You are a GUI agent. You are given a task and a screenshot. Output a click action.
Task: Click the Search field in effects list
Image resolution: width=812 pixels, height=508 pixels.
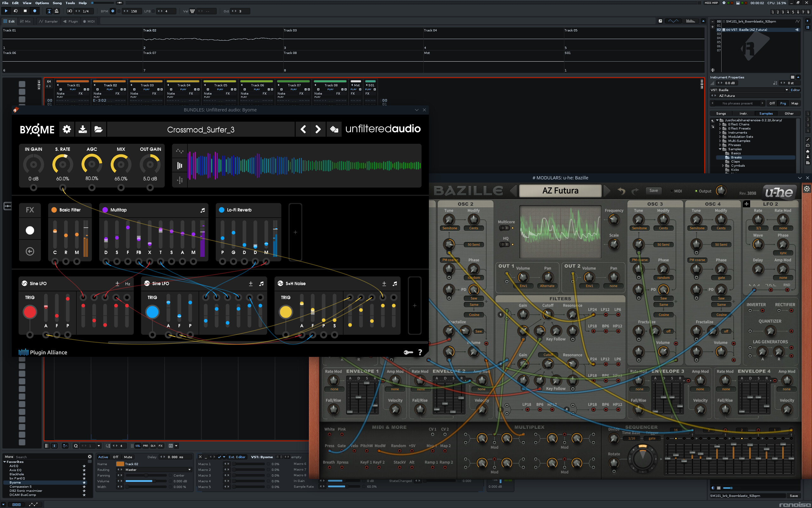(50, 457)
